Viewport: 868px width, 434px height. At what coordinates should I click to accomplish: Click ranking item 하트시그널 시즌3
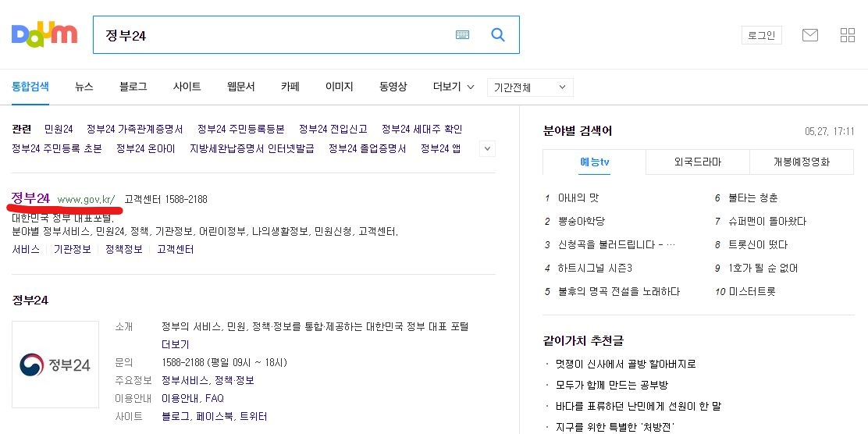coord(595,269)
